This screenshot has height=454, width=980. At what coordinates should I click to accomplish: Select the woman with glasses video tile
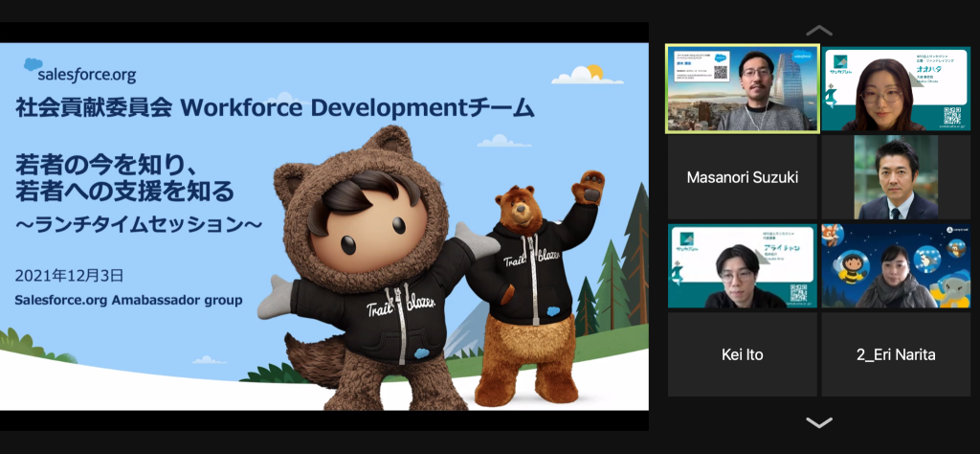coord(896,89)
